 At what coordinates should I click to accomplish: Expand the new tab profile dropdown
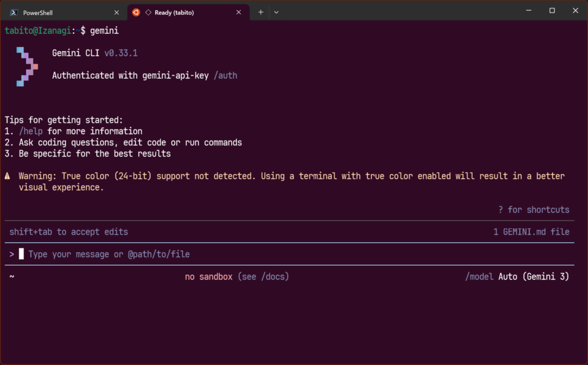click(276, 13)
